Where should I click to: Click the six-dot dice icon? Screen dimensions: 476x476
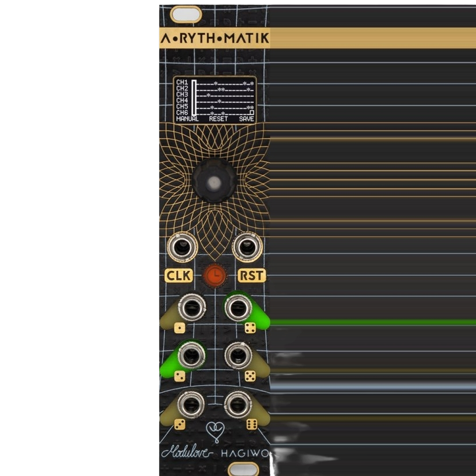[252, 425]
